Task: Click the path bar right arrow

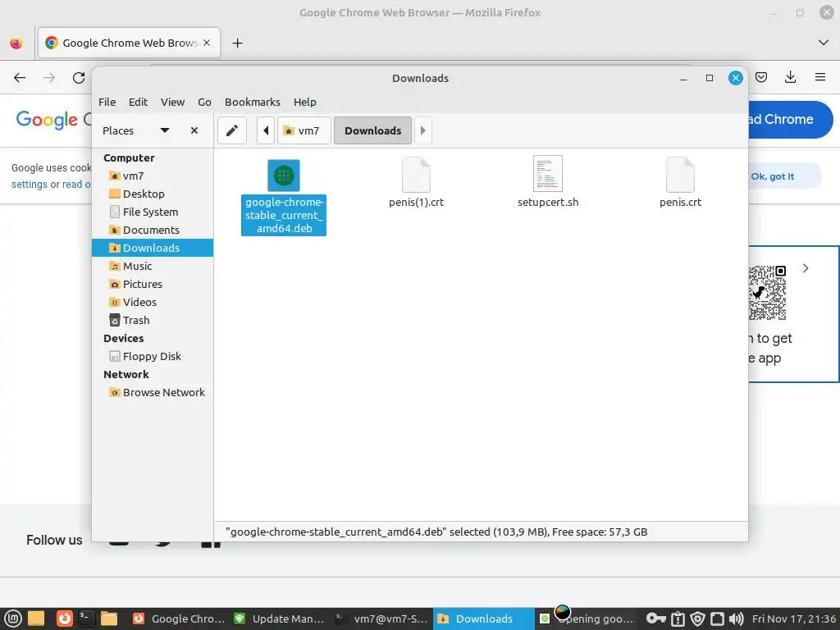Action: pos(422,130)
